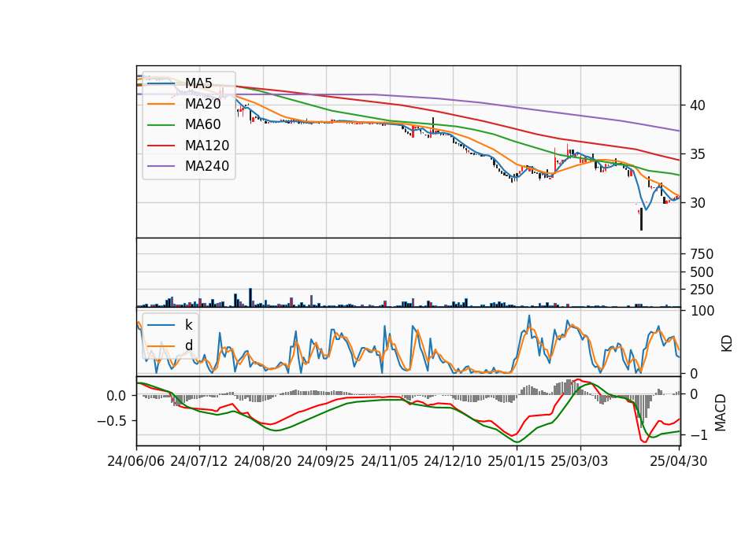
Task: Click the MACD left axis value −0.5
Action: point(111,421)
